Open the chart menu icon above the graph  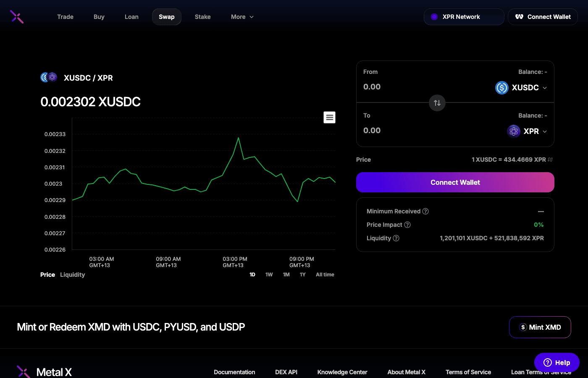[329, 117]
